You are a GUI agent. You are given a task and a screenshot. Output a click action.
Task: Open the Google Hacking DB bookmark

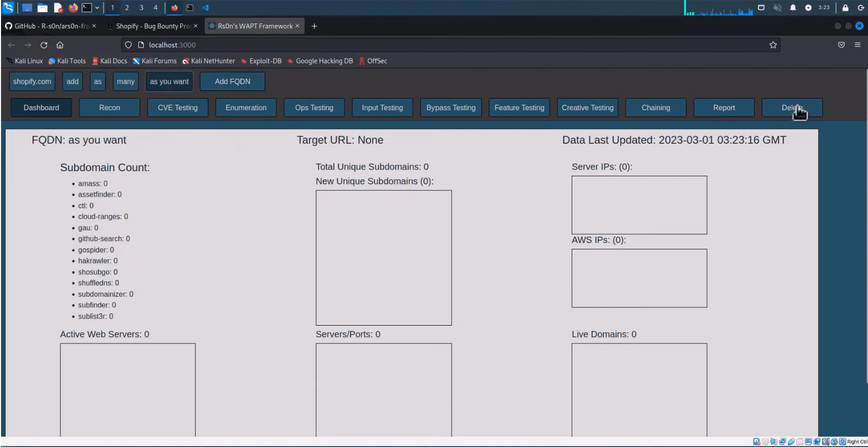[320, 61]
